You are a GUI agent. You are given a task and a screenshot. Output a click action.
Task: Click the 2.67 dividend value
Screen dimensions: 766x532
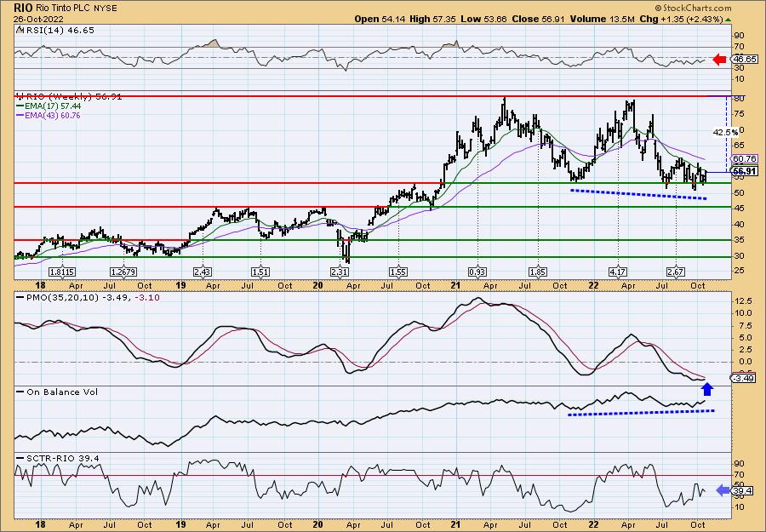pyautogui.click(x=676, y=272)
